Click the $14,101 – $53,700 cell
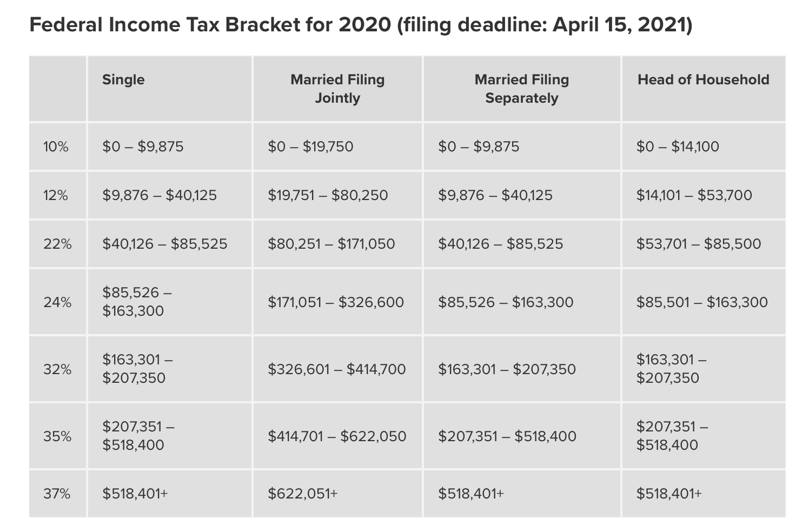Image resolution: width=809 pixels, height=532 pixels. tap(694, 195)
